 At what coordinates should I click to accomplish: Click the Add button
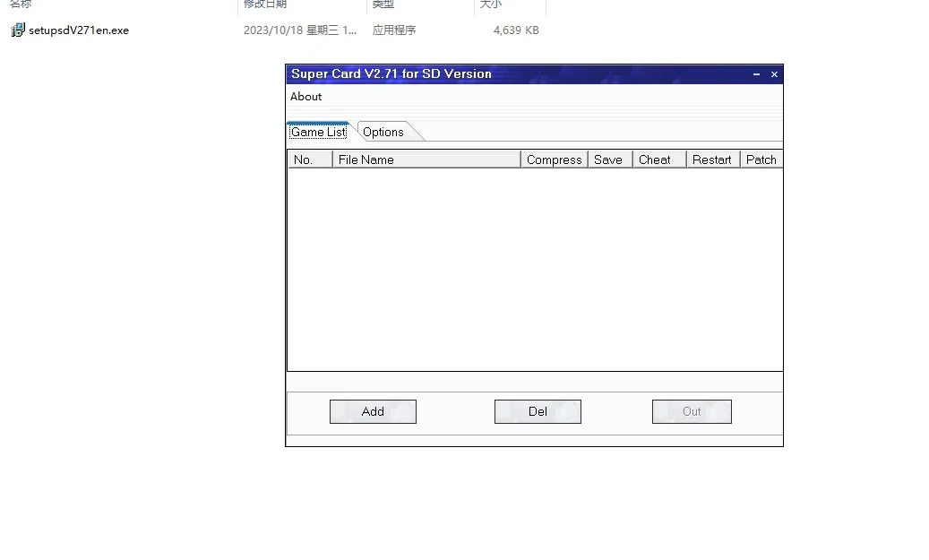pyautogui.click(x=374, y=411)
